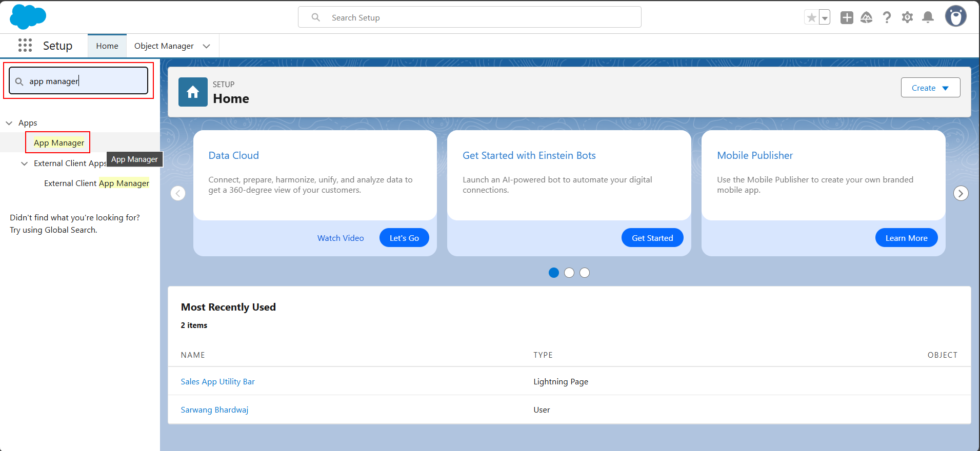Open the global actions plus icon

(x=847, y=17)
